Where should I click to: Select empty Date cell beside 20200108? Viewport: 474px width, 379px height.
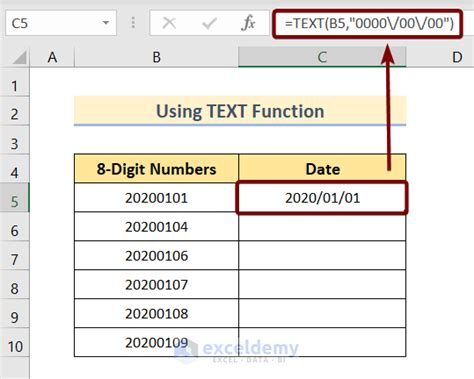click(x=322, y=313)
